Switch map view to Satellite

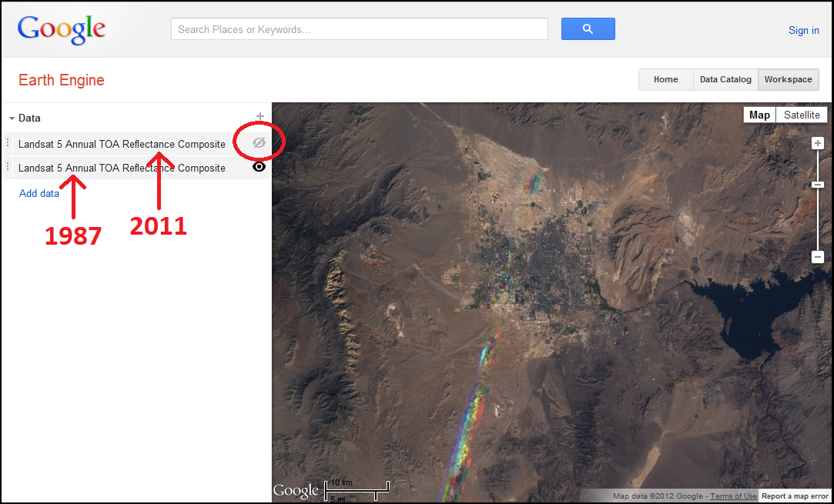click(x=802, y=115)
